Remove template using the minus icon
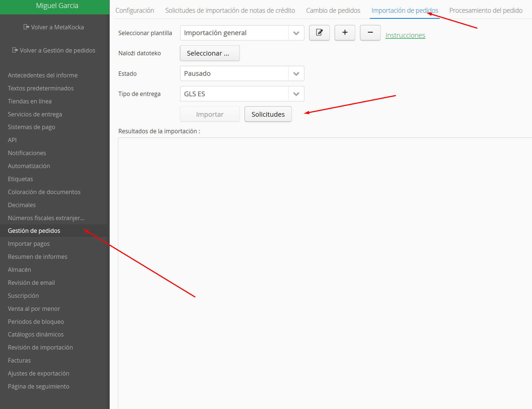The width and height of the screenshot is (532, 409). 370,33
